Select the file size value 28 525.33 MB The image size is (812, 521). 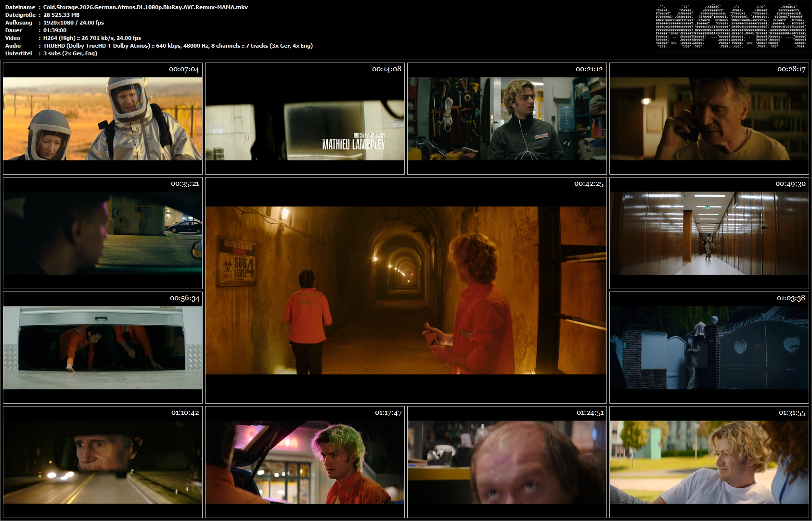(61, 15)
